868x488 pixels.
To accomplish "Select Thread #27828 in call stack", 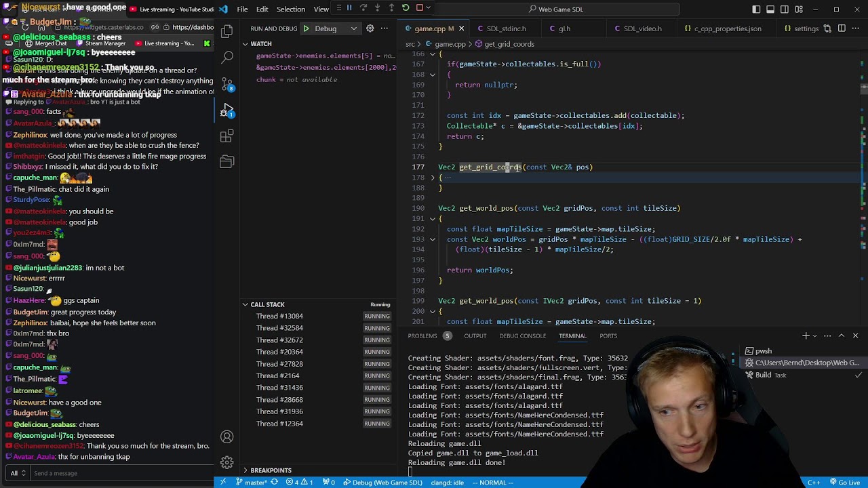I will pyautogui.click(x=319, y=364).
